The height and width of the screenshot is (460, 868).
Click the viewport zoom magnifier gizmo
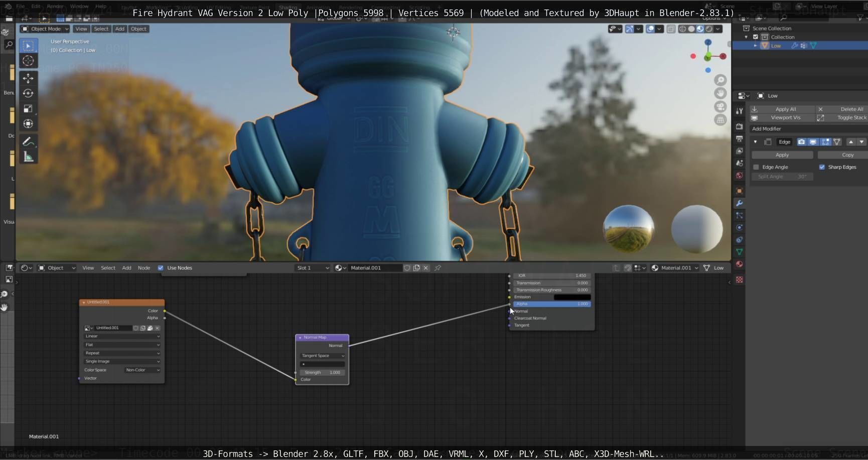click(720, 80)
